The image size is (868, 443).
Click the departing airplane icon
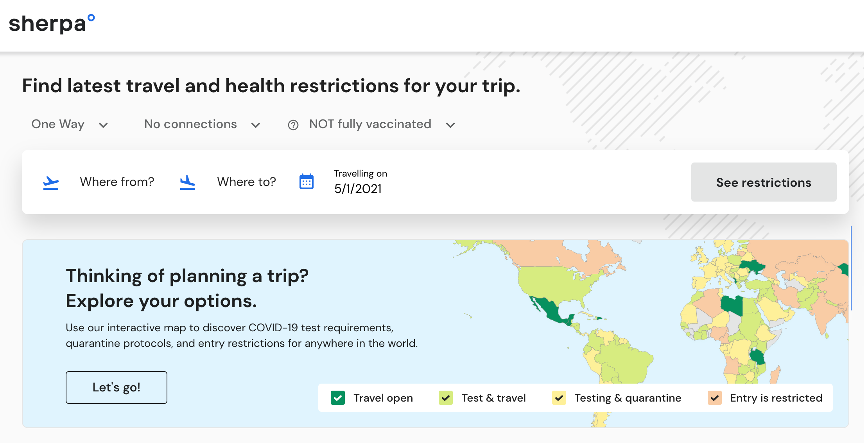51,182
